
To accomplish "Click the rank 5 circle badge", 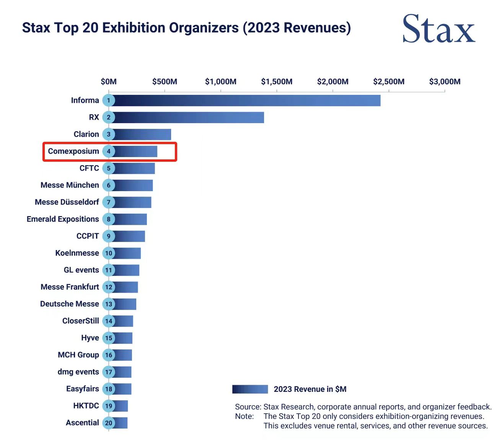I will [x=109, y=168].
